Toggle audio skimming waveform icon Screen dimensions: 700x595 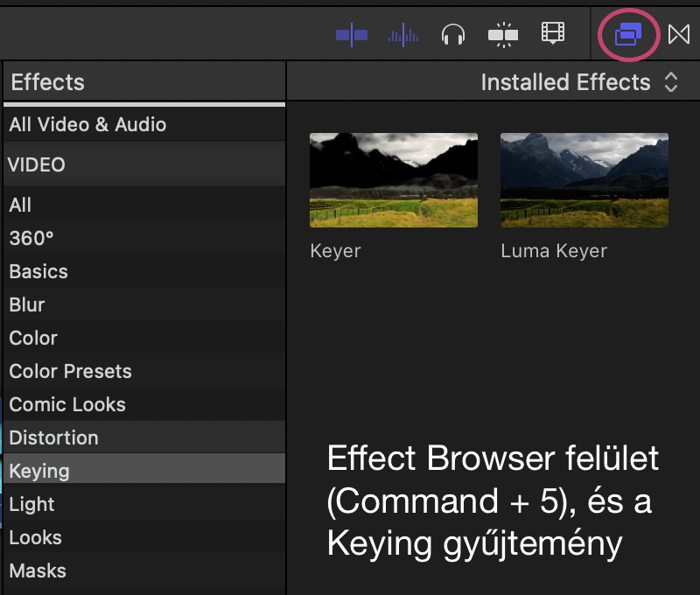pyautogui.click(x=403, y=35)
